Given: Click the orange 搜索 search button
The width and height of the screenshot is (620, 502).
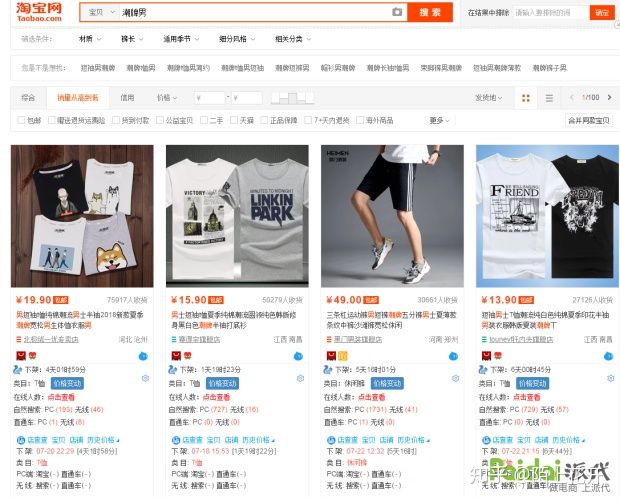Looking at the screenshot, I should point(430,12).
